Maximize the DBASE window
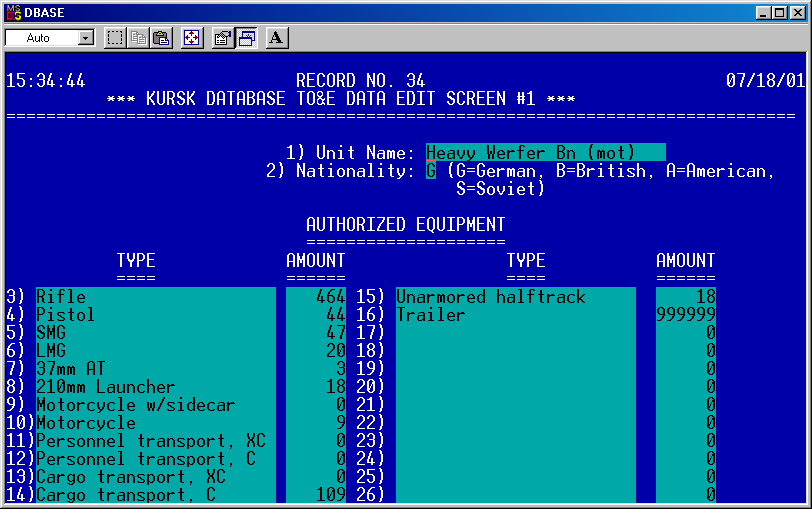The height and width of the screenshot is (509, 812). pyautogui.click(x=780, y=11)
